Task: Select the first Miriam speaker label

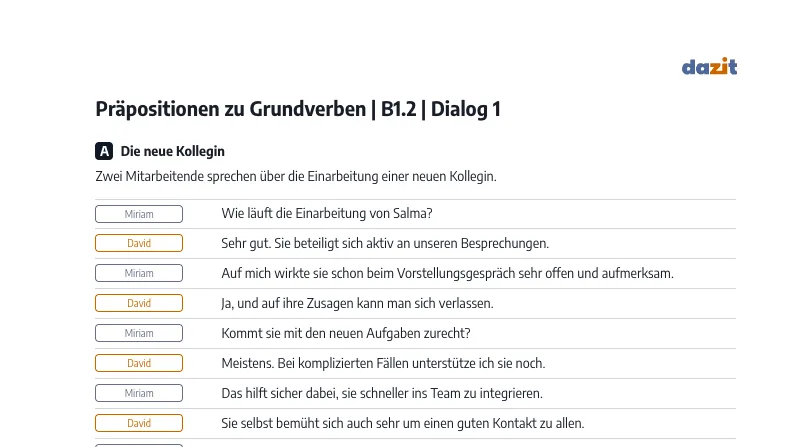Action: tap(139, 214)
